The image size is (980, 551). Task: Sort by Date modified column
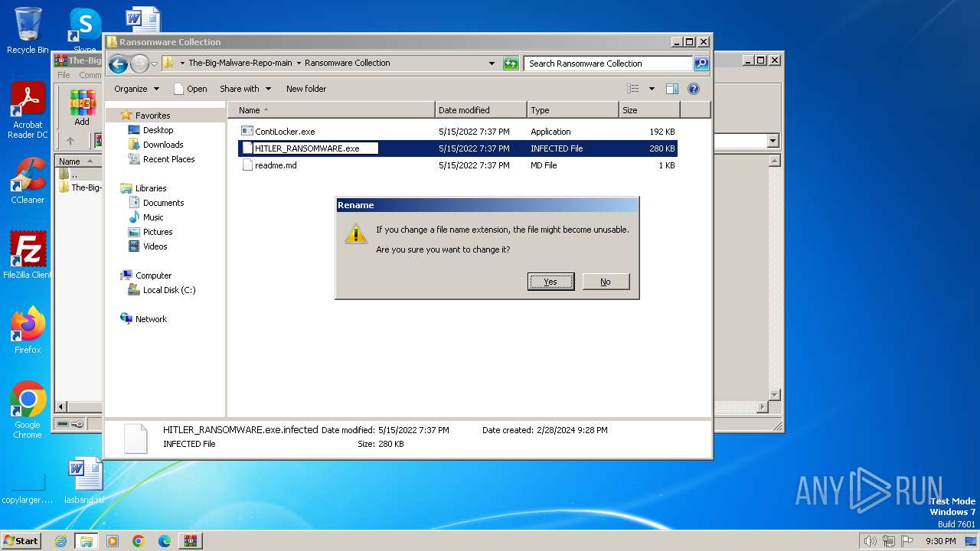[481, 110]
